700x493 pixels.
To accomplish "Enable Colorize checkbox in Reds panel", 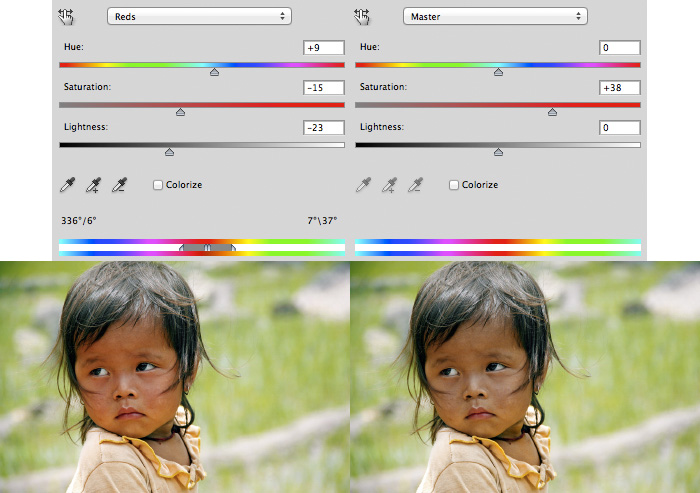I will coord(158,185).
